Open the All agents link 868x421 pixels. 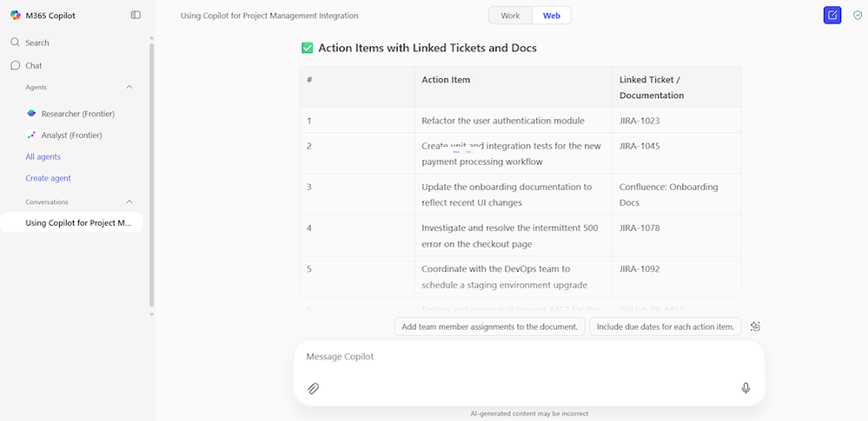tap(43, 156)
